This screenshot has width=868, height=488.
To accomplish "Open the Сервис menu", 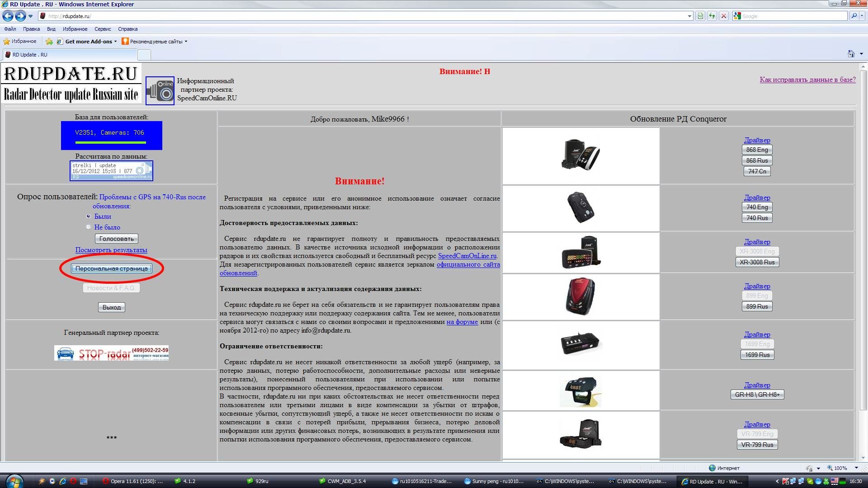I will click(x=103, y=29).
